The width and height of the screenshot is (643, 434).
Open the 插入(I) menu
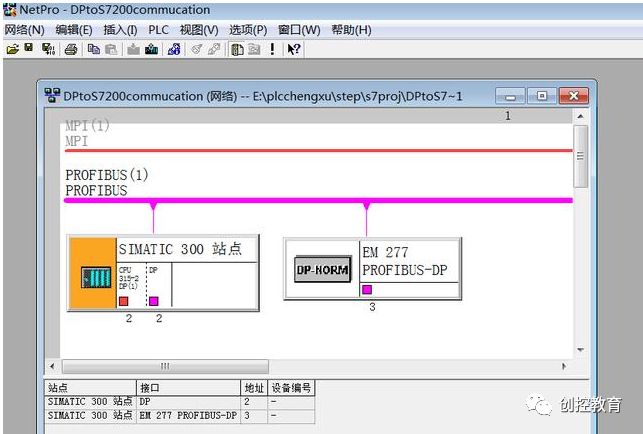[120, 30]
